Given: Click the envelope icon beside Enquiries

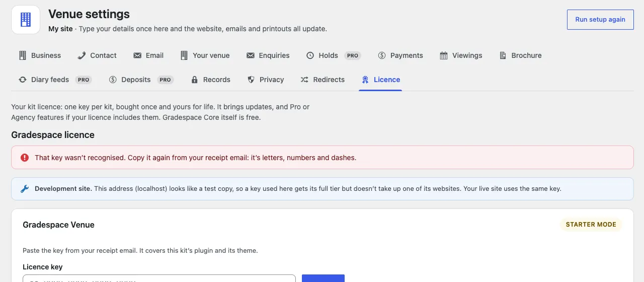Looking at the screenshot, I should click(x=251, y=55).
